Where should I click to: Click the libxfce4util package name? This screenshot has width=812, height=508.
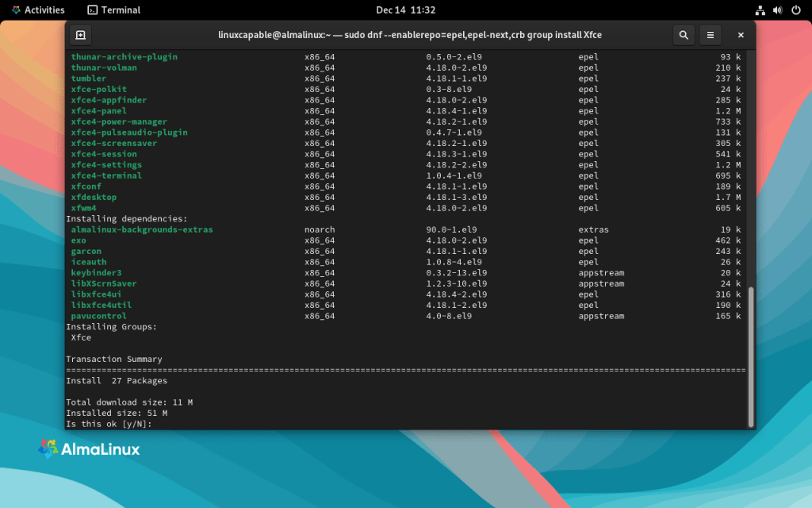[x=101, y=306]
